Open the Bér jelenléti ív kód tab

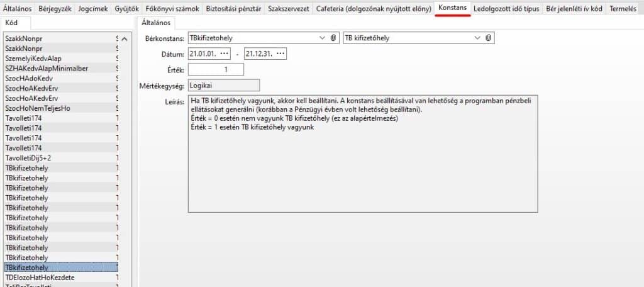click(x=574, y=8)
